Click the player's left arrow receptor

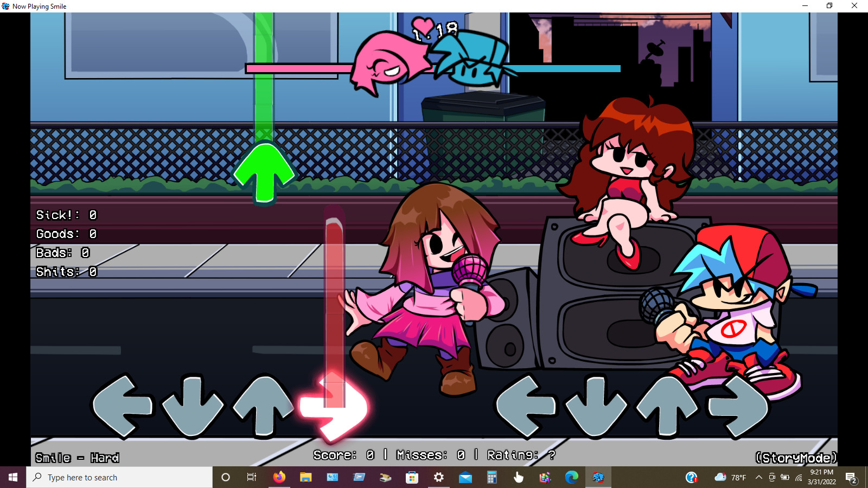coord(526,406)
